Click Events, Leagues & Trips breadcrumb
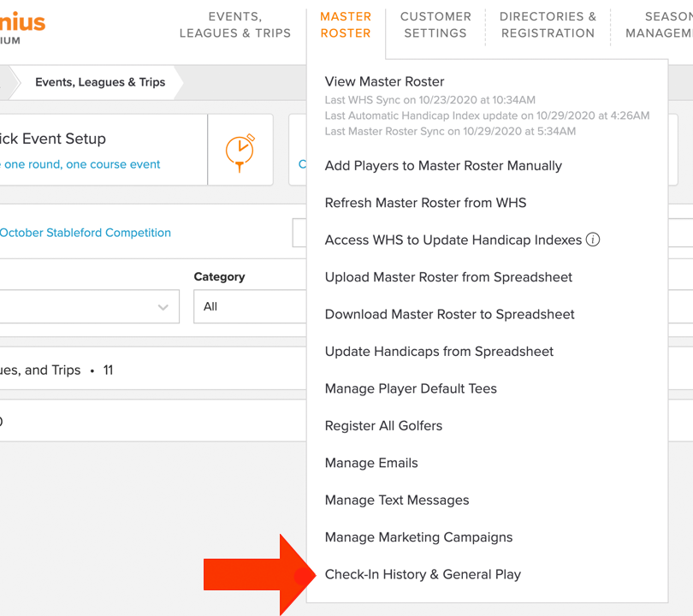This screenshot has height=616, width=693. coord(100,82)
